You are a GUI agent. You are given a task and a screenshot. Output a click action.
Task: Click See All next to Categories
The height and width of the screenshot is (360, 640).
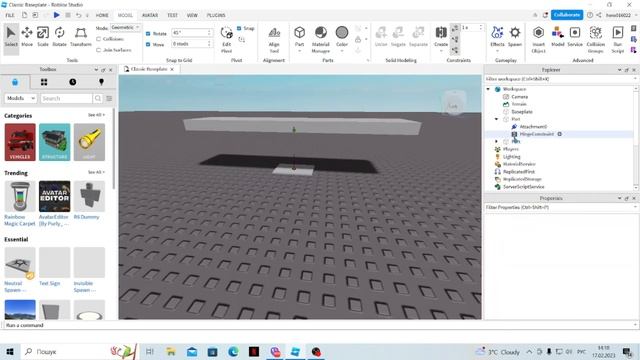click(x=96, y=115)
